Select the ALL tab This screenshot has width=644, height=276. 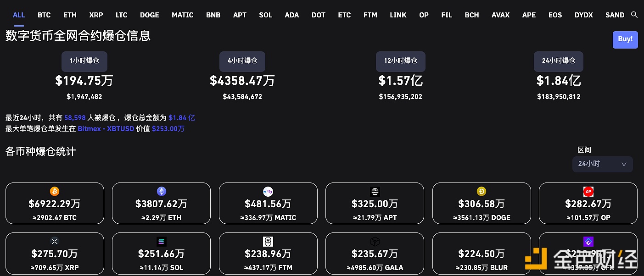[x=19, y=15]
